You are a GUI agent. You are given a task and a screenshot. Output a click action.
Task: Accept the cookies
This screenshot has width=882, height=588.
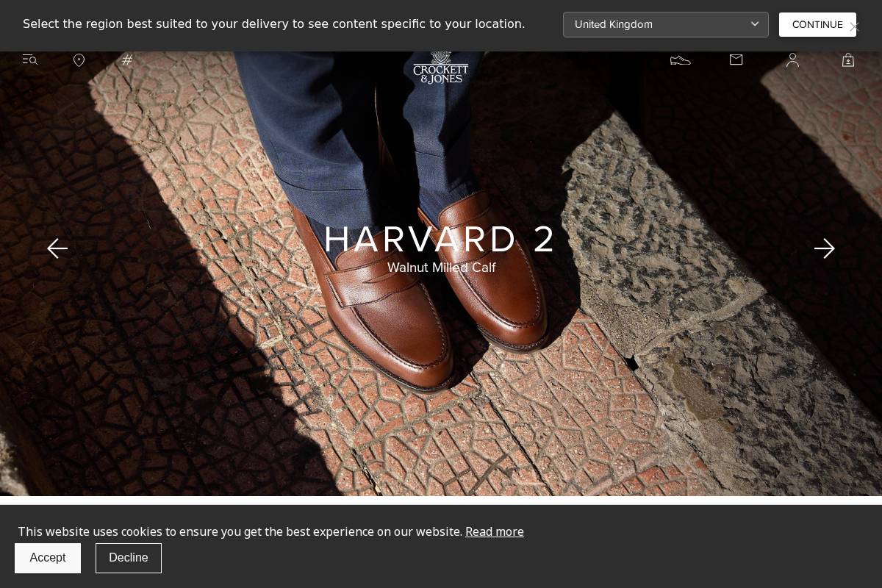[x=48, y=558]
